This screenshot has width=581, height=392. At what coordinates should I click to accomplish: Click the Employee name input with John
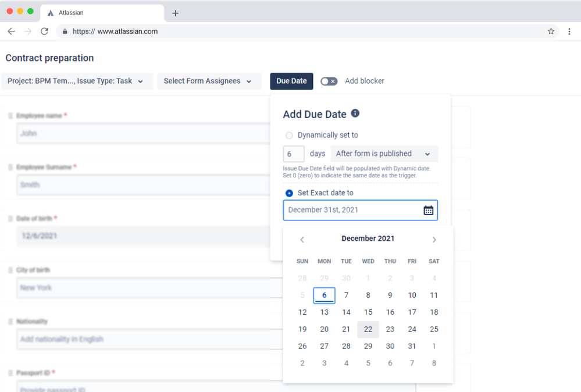pos(143,133)
